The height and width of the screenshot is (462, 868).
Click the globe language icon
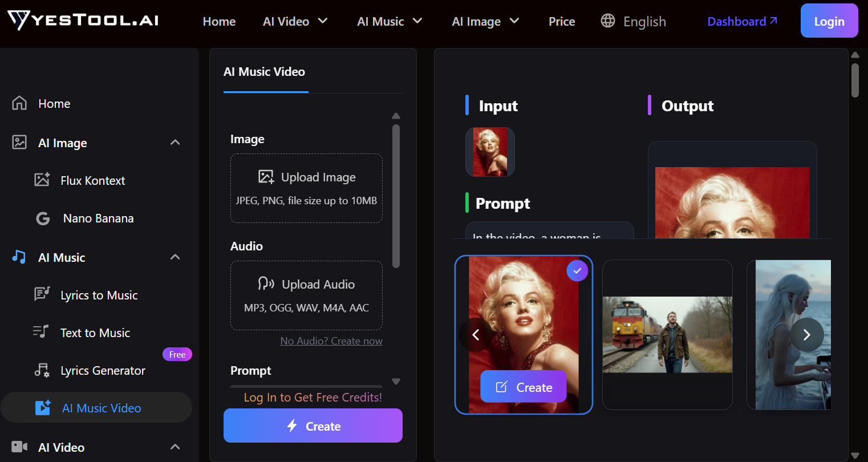[x=608, y=21]
